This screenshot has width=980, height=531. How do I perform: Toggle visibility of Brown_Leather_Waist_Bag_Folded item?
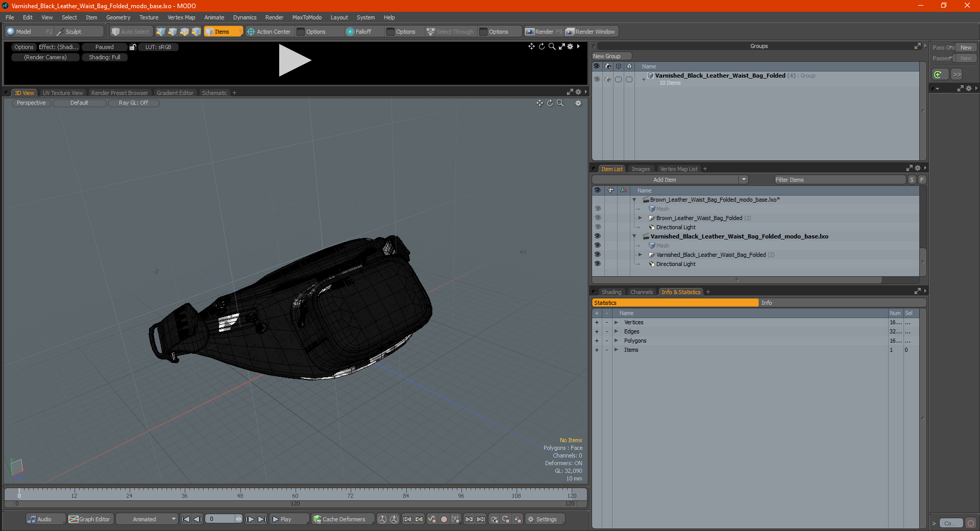pyautogui.click(x=597, y=218)
